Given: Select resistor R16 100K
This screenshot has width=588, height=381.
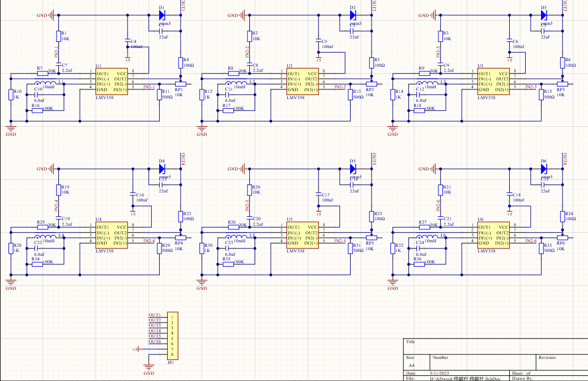Looking at the screenshot, I should (37, 110).
